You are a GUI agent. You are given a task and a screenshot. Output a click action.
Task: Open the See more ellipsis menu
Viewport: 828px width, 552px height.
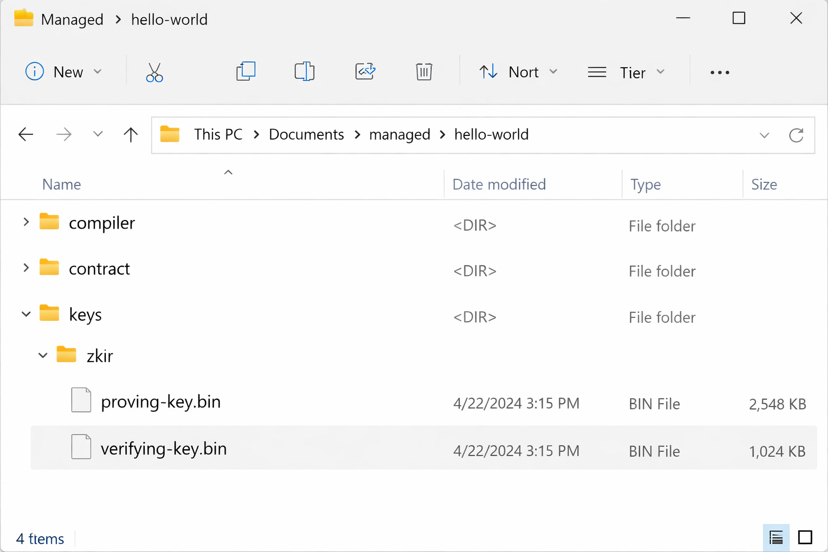click(x=719, y=72)
